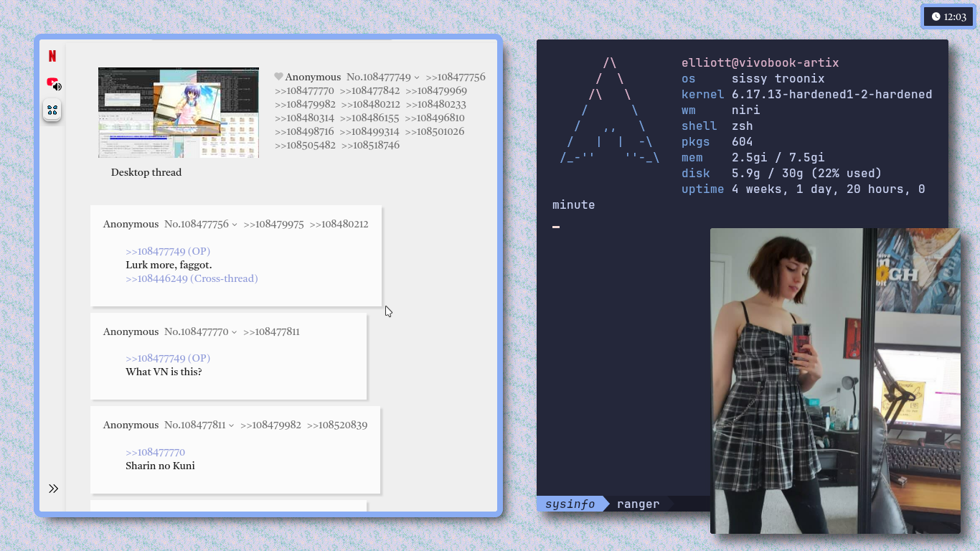Click the heart icon beside the OP's Anonymous name

(278, 77)
